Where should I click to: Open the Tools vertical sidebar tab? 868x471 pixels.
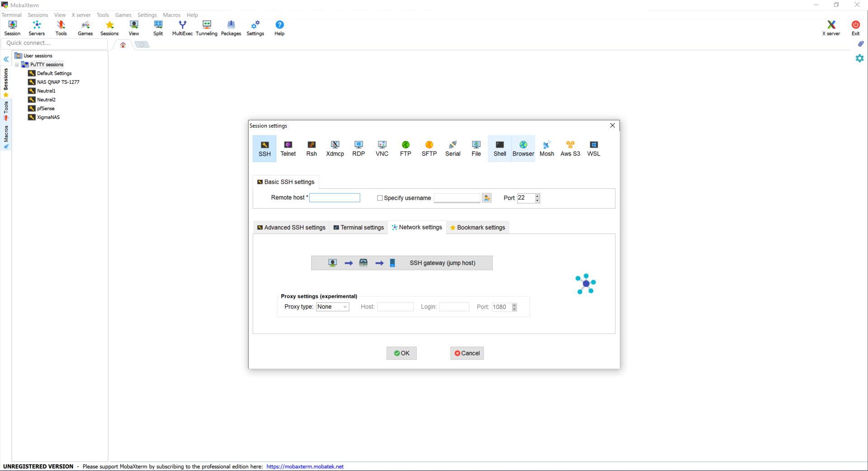point(6,111)
